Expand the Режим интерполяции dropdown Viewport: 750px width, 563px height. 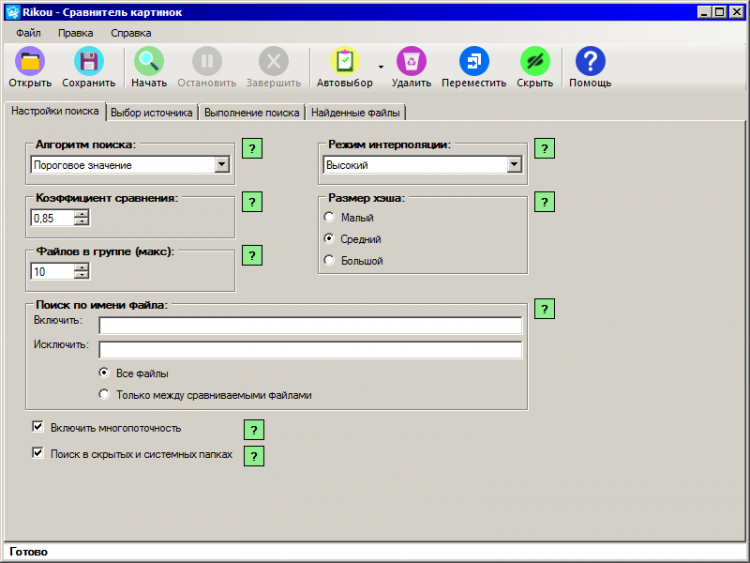pos(514,165)
